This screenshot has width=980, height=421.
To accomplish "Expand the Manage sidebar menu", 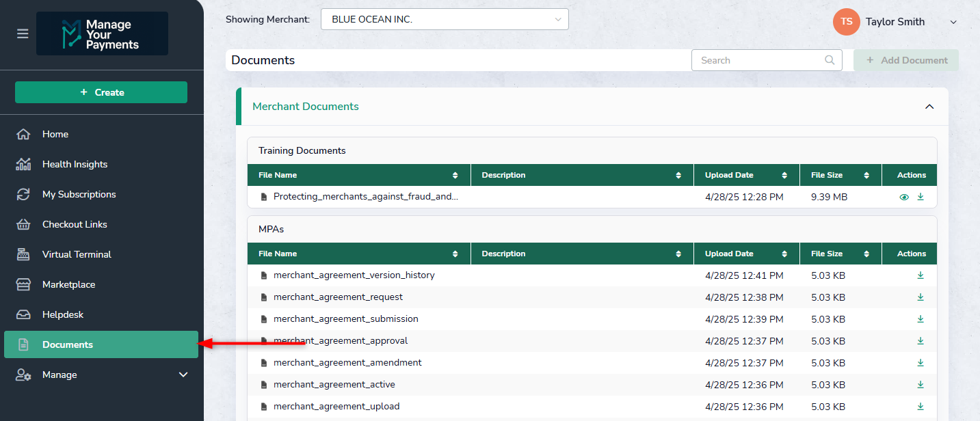I will [x=183, y=375].
